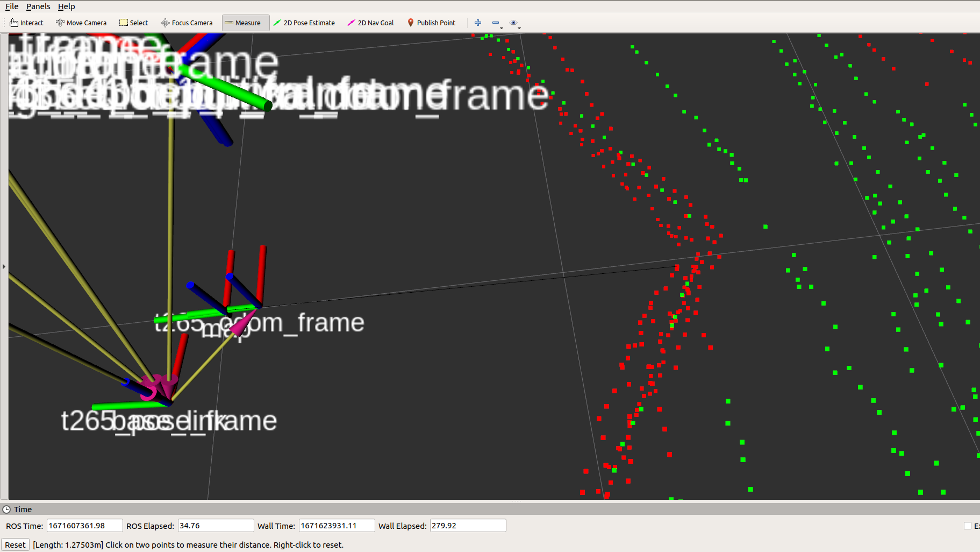Screen dimensions: 980x552
Task: Select the 2D Nav Goal tool
Action: (371, 23)
